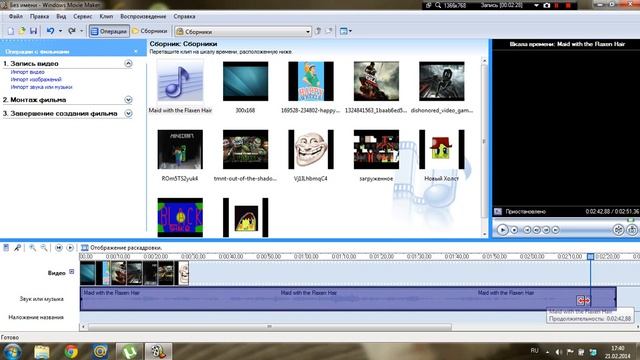Toggle the Сборники collections pane button
640x360 pixels.
pos(150,31)
